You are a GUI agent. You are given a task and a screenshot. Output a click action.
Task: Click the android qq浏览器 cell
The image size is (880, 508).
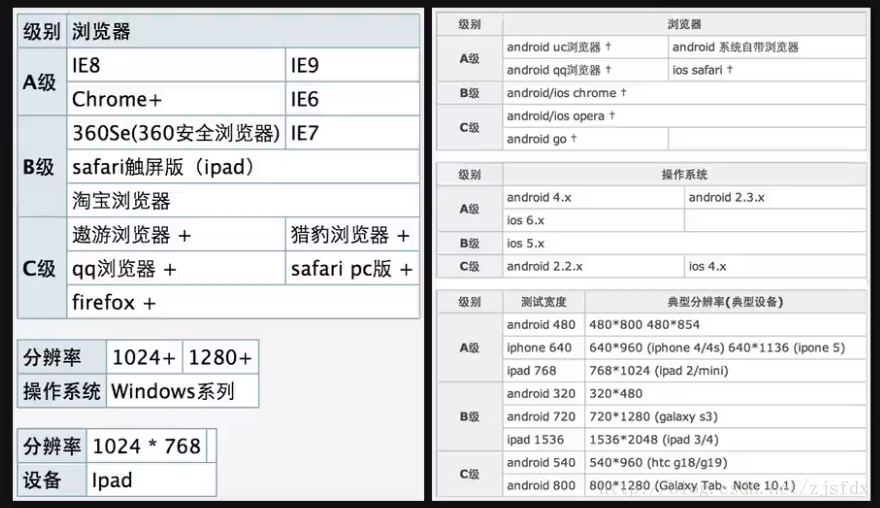585,70
